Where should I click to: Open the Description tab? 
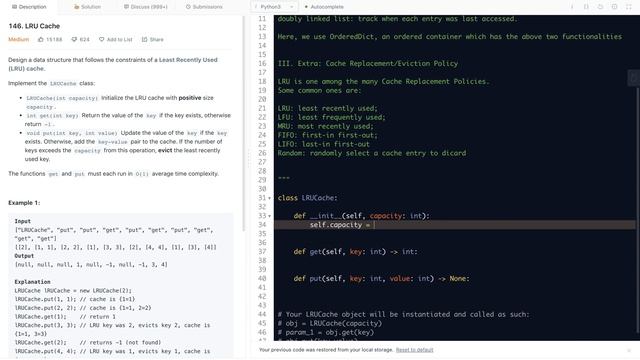tap(29, 7)
